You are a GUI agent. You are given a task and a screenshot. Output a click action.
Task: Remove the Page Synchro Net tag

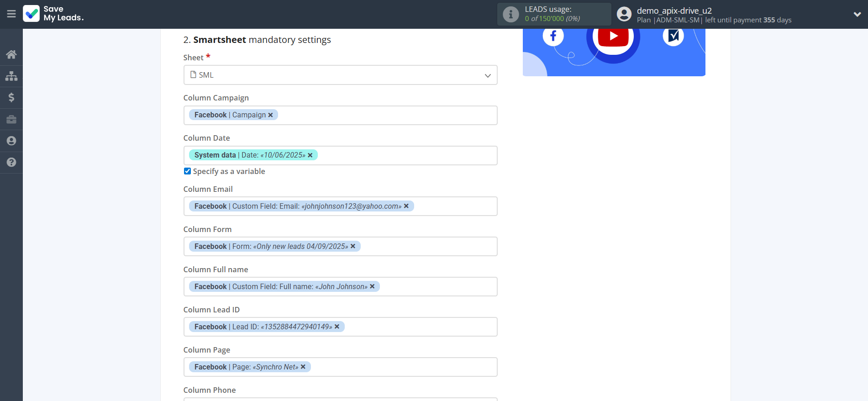(303, 367)
